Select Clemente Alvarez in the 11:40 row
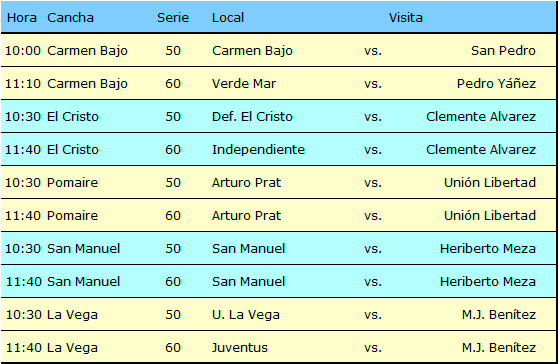Screen dimensions: 558x364 [x=481, y=150]
